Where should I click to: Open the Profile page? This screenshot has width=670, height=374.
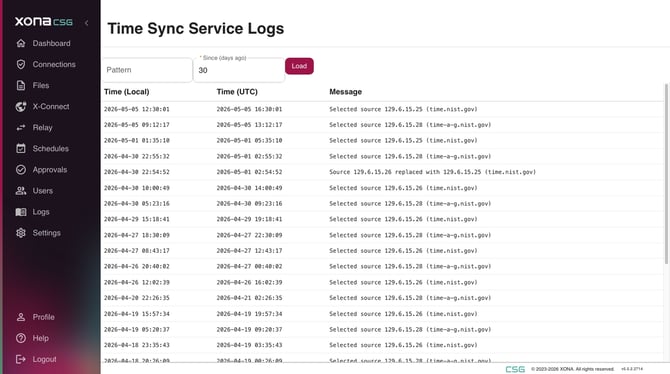pos(44,317)
